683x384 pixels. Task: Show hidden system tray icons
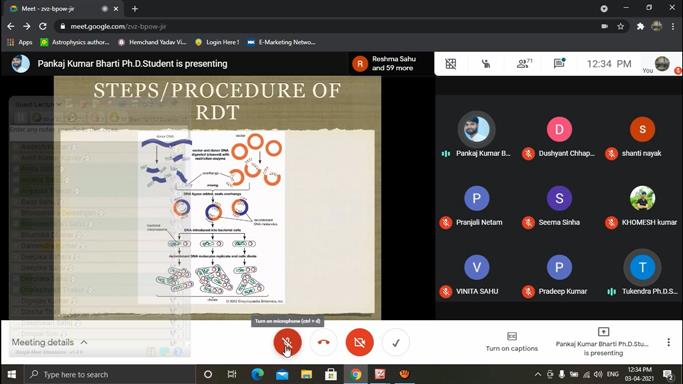(x=538, y=374)
